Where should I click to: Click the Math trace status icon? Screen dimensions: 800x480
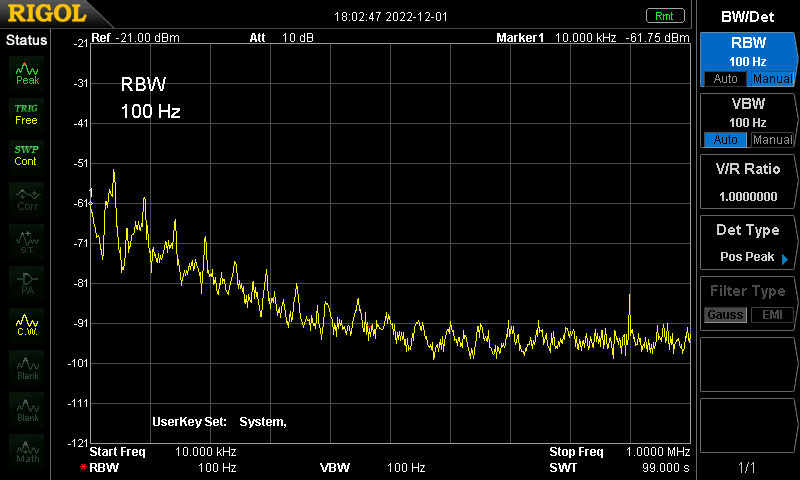tap(27, 451)
